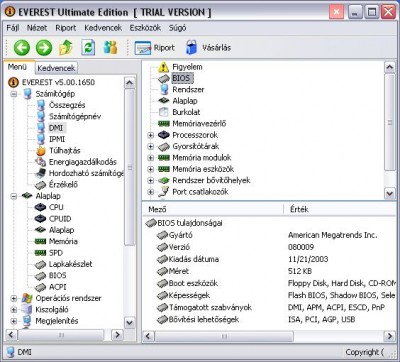400x362 pixels.
Task: Click DMI list scroll-down arrow
Action: point(390,193)
